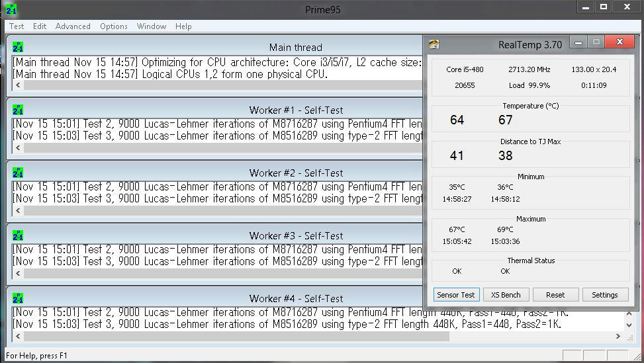This screenshot has width=644, height=363.
Task: Click the left scroll arrow in Worker #1
Action: coord(18,147)
